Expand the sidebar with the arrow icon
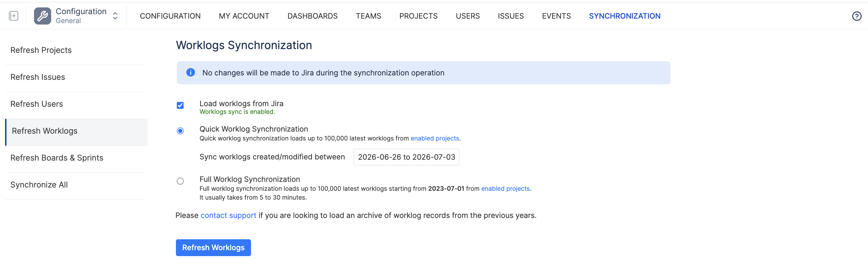868x278 pixels. (14, 16)
